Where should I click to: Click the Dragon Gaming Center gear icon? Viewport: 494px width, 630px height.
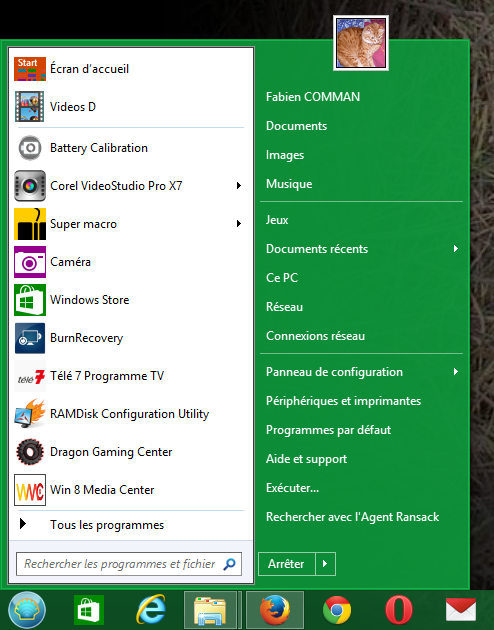click(x=30, y=452)
